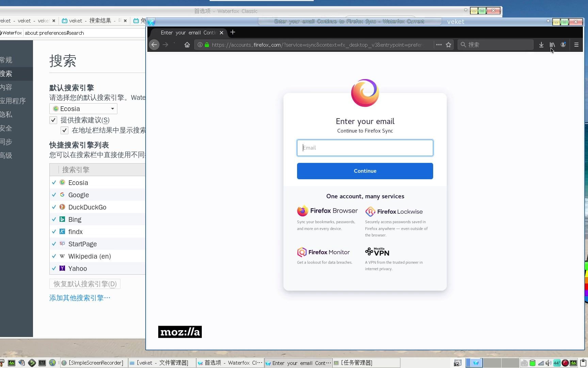Open the library bookshelf icon
This screenshot has height=368, width=588.
(x=552, y=45)
